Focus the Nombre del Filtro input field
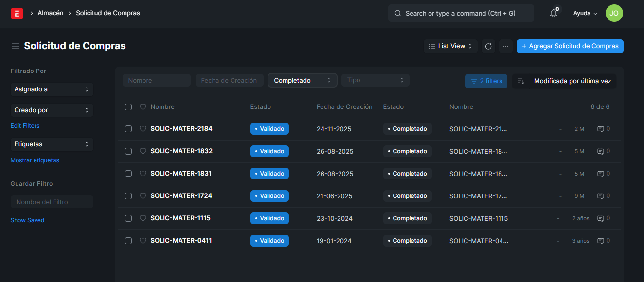This screenshot has width=644, height=282. pos(52,202)
